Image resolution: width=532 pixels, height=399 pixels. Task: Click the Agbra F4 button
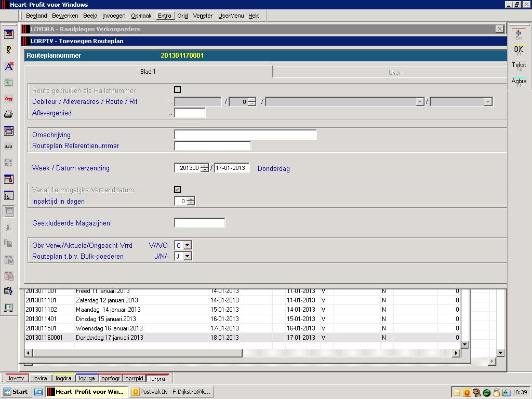pos(519,82)
